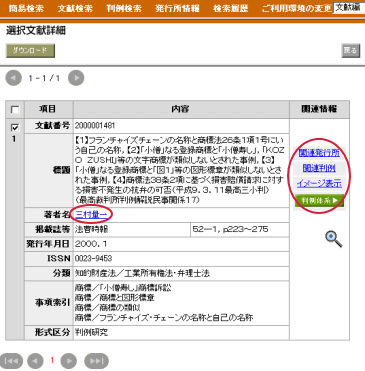Click red page number 1 in the bottom pager
365x371 pixels.
[x=52, y=360]
